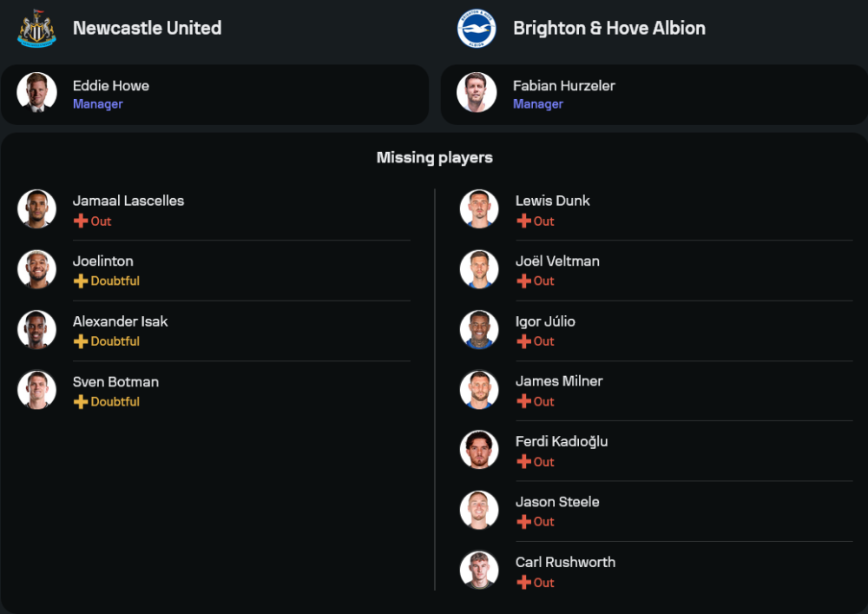Click the yellow doubtful cross under Sven Botman
This screenshot has width=868, height=614.
81,402
